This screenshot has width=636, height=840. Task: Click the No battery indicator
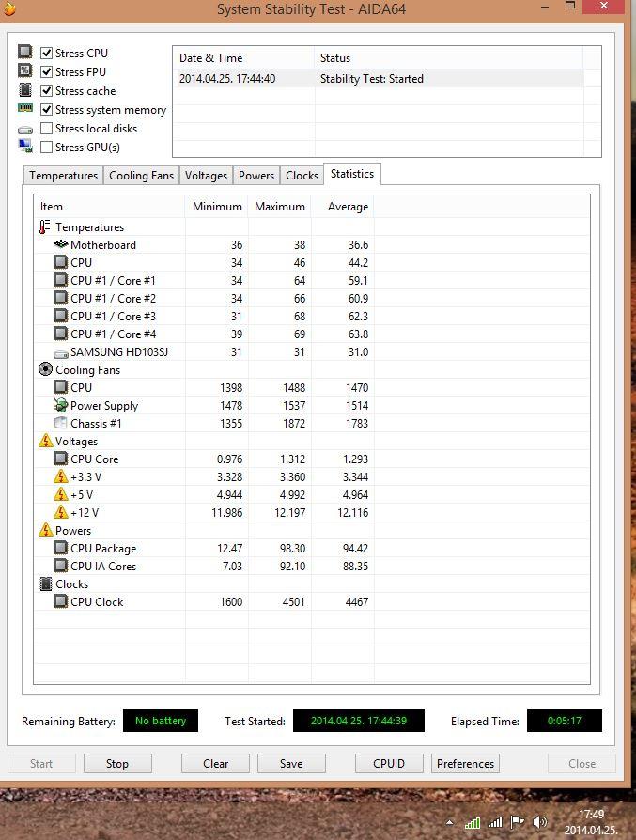click(161, 721)
